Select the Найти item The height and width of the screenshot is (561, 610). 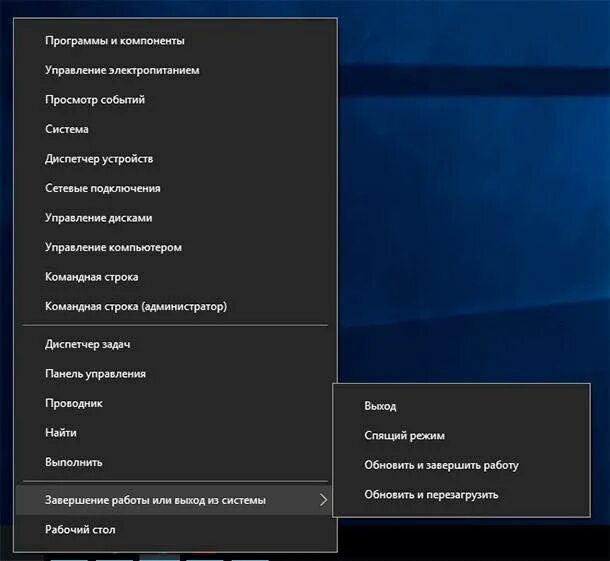tap(175, 433)
